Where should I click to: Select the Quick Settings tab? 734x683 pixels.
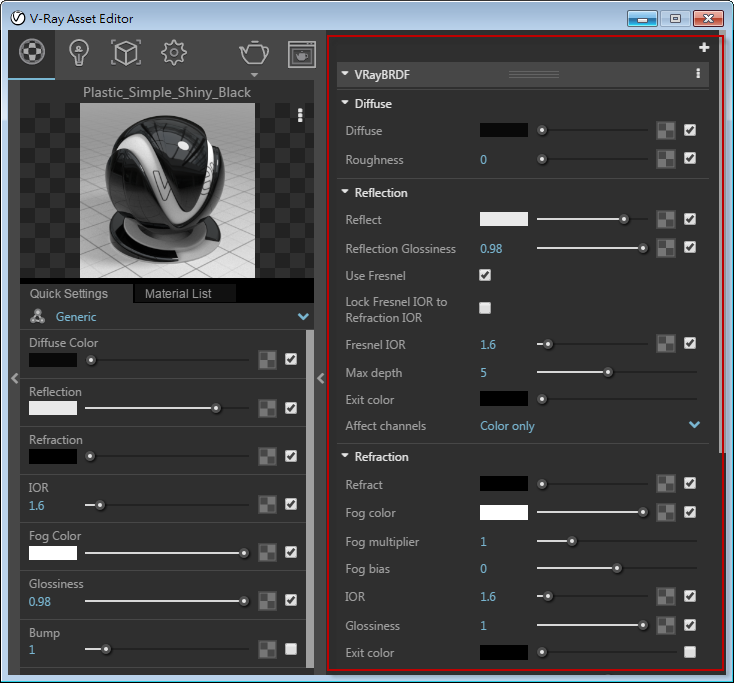click(x=69, y=294)
